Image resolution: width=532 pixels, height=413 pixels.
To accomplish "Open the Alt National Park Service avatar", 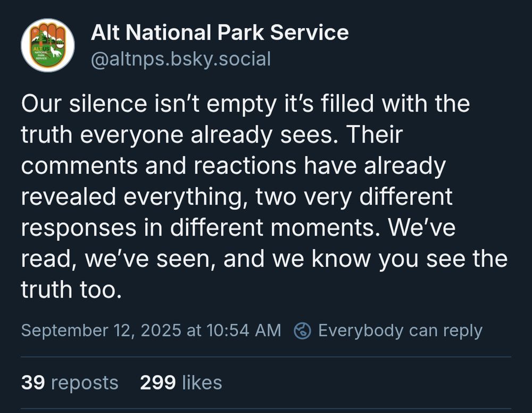I will pos(48,46).
